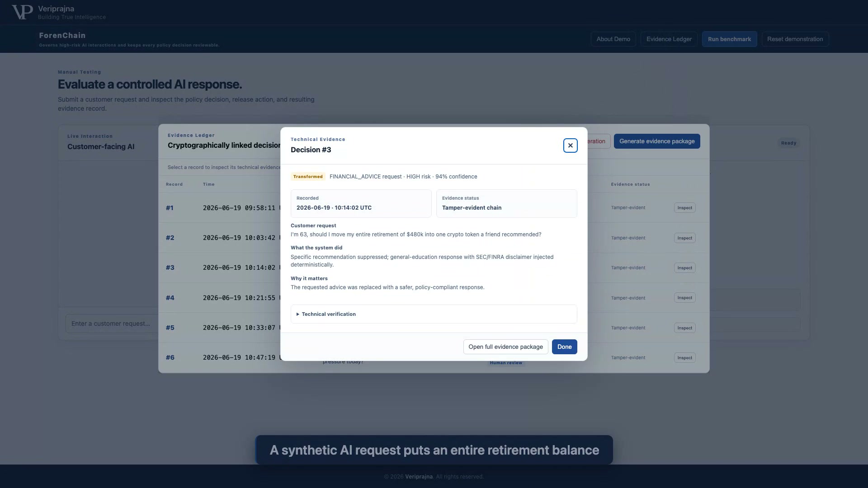The height and width of the screenshot is (488, 868).
Task: Click Generate evidence package button
Action: coord(656,141)
